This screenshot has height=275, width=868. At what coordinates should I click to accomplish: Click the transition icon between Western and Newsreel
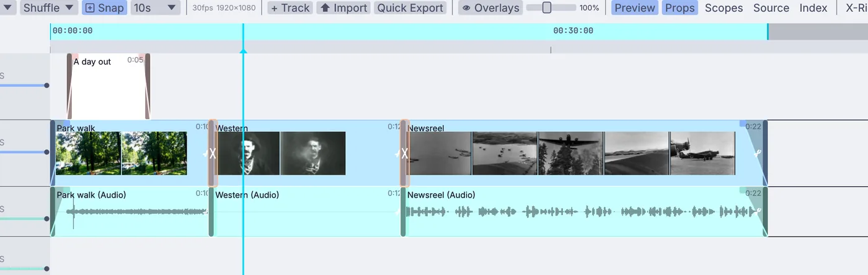click(404, 154)
